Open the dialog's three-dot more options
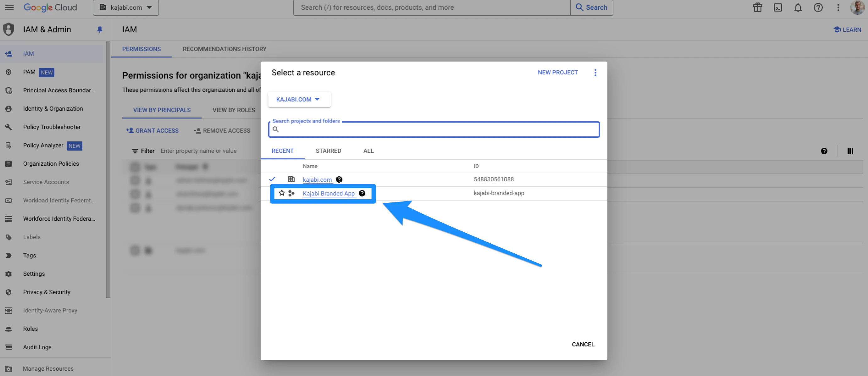This screenshot has height=376, width=868. (x=595, y=73)
